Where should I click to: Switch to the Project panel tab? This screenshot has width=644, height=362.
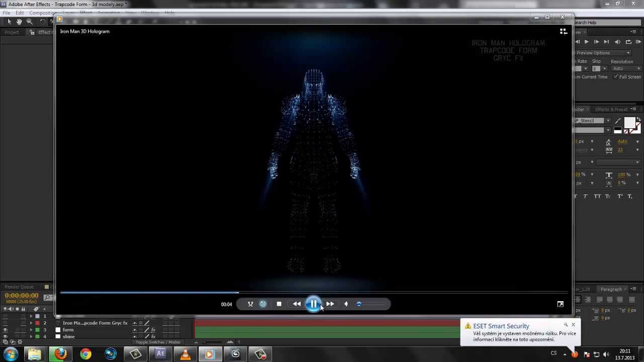tap(12, 32)
